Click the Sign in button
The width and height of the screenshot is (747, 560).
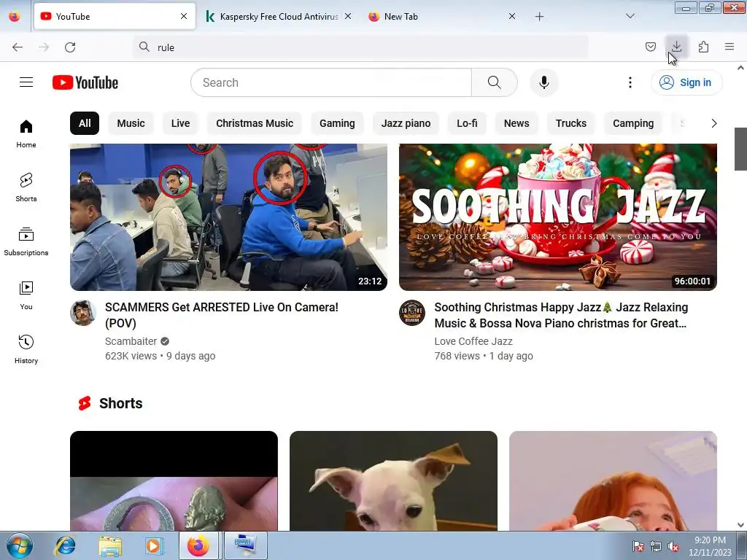click(686, 82)
